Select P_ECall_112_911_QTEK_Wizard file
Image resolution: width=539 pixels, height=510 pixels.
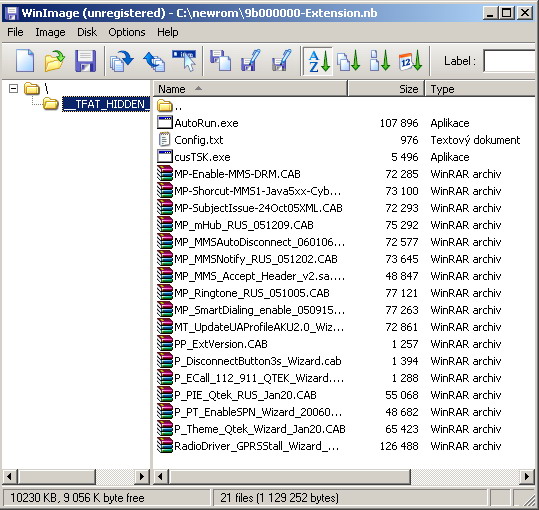(x=259, y=378)
